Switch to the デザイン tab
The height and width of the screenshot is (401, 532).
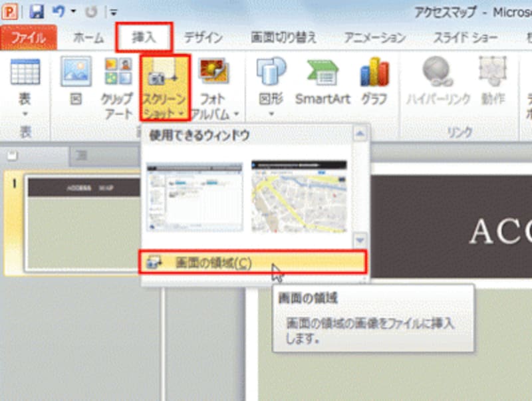(x=203, y=38)
